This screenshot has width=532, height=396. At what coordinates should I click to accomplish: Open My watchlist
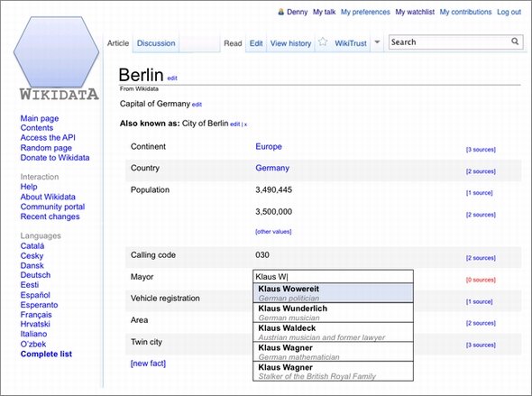pos(415,12)
